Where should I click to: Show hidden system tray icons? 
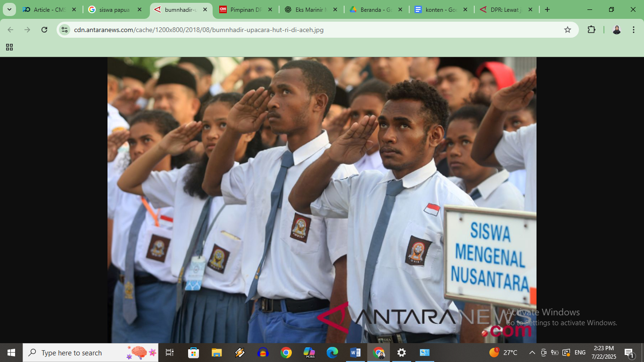point(532,353)
